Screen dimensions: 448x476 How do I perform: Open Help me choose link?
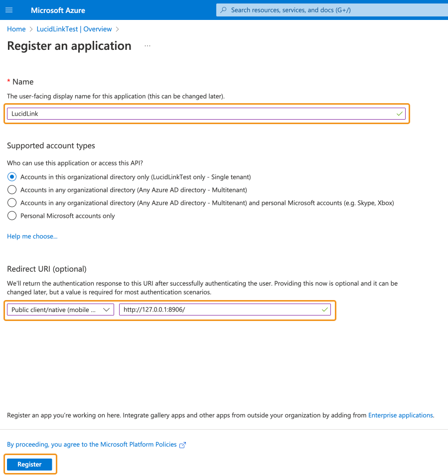(32, 236)
